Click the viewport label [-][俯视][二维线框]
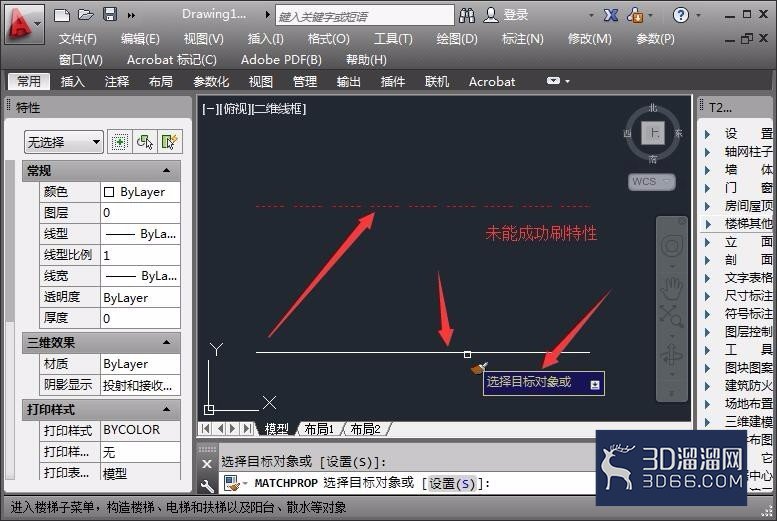Viewport: 777px width, 521px height. [254, 109]
